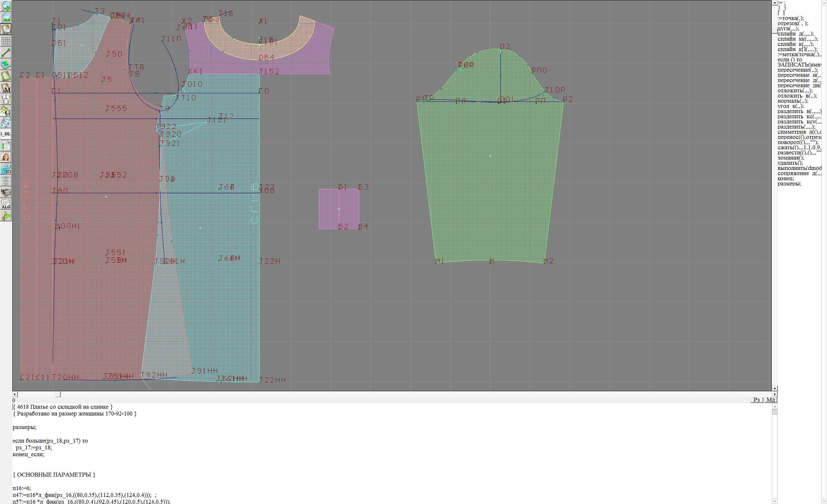Image resolution: width=827 pixels, height=504 pixels.
Task: Click the zoom out magnifier icon
Action: 6,17
